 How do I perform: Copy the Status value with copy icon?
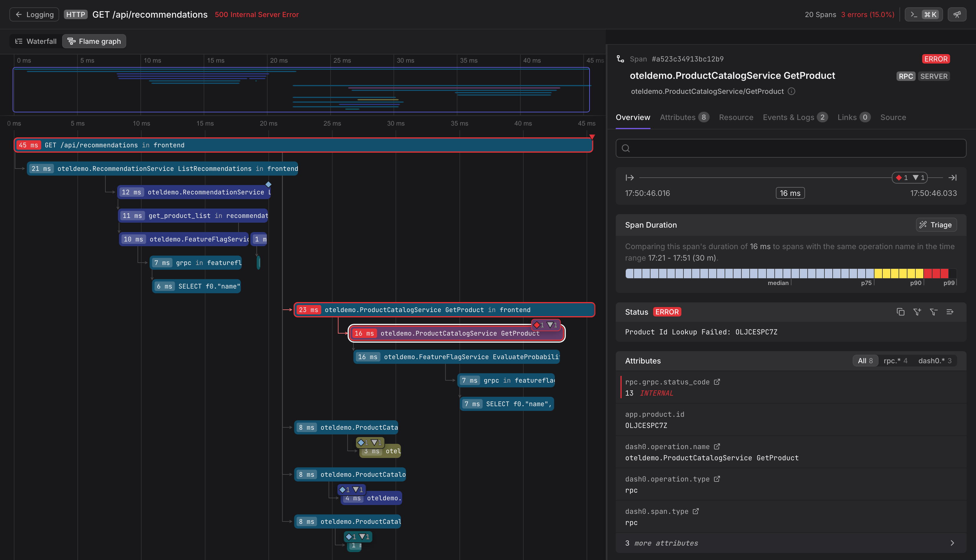pyautogui.click(x=900, y=312)
